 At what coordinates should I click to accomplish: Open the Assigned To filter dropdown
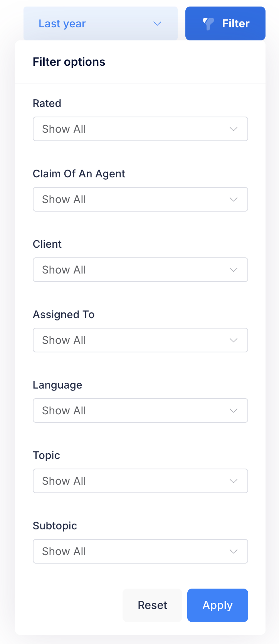[140, 340]
